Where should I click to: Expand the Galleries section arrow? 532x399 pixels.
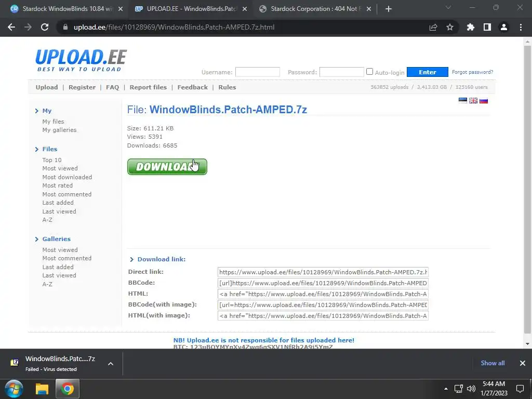37,239
